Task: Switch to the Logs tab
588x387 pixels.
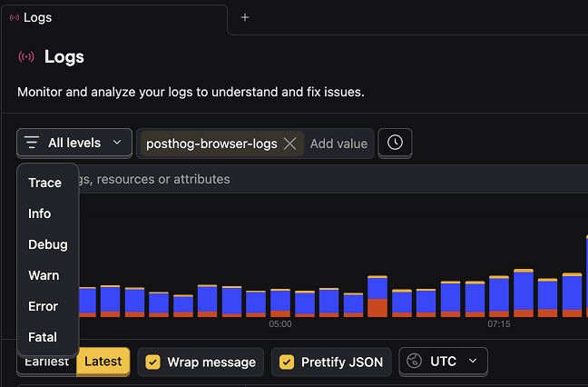Action: (114, 18)
